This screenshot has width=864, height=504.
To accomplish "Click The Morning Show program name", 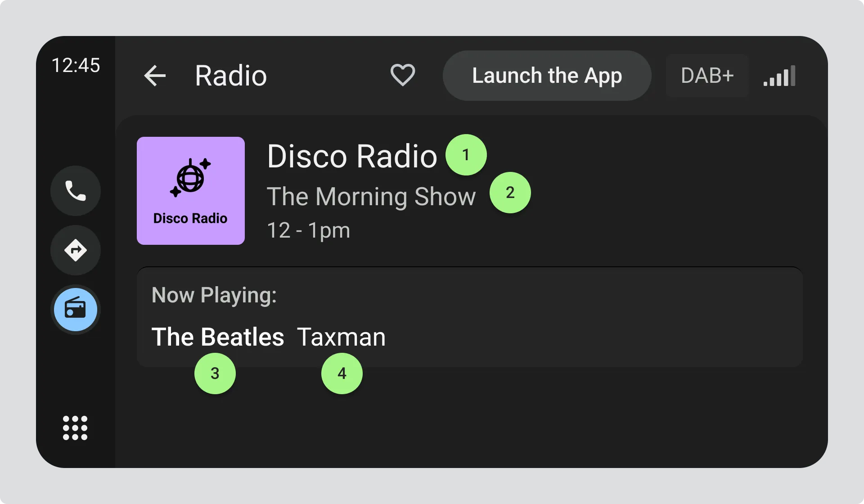I will tap(371, 197).
